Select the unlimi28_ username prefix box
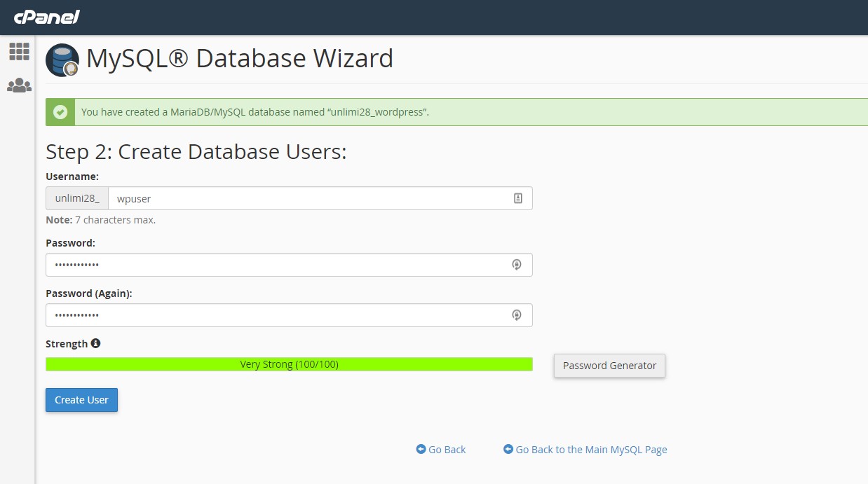Image resolution: width=868 pixels, height=484 pixels. (x=76, y=198)
